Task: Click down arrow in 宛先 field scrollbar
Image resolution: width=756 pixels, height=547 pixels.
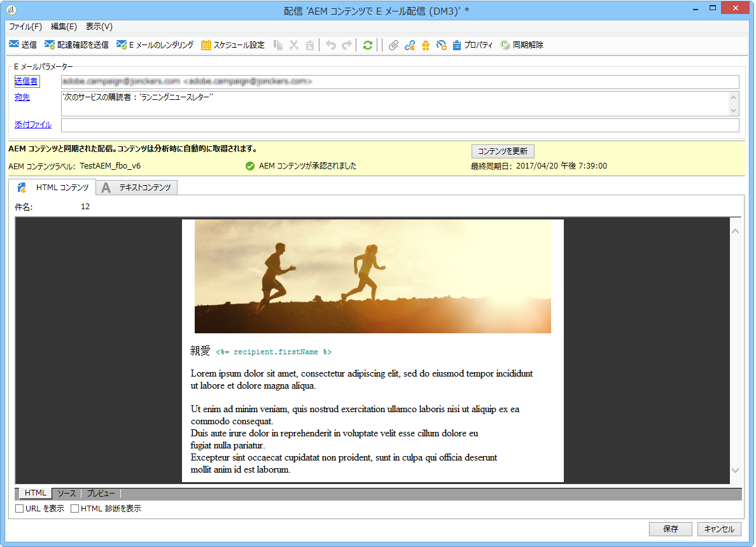Action: 733,111
